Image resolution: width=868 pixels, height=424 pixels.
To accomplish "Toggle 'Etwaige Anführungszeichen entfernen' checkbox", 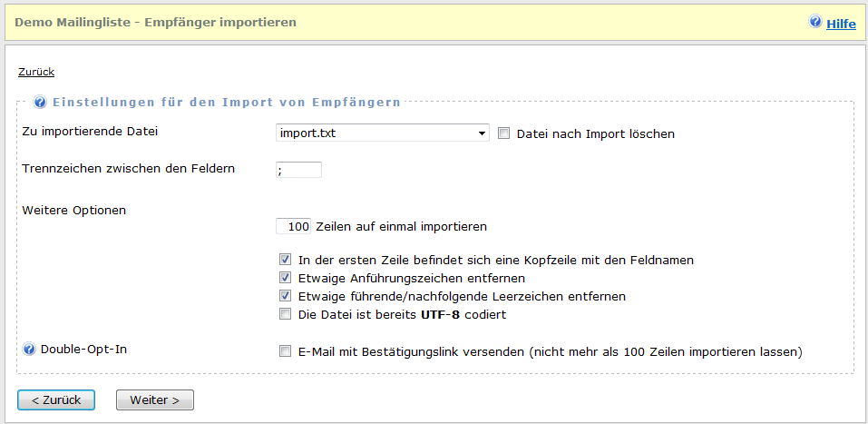I will [x=286, y=278].
